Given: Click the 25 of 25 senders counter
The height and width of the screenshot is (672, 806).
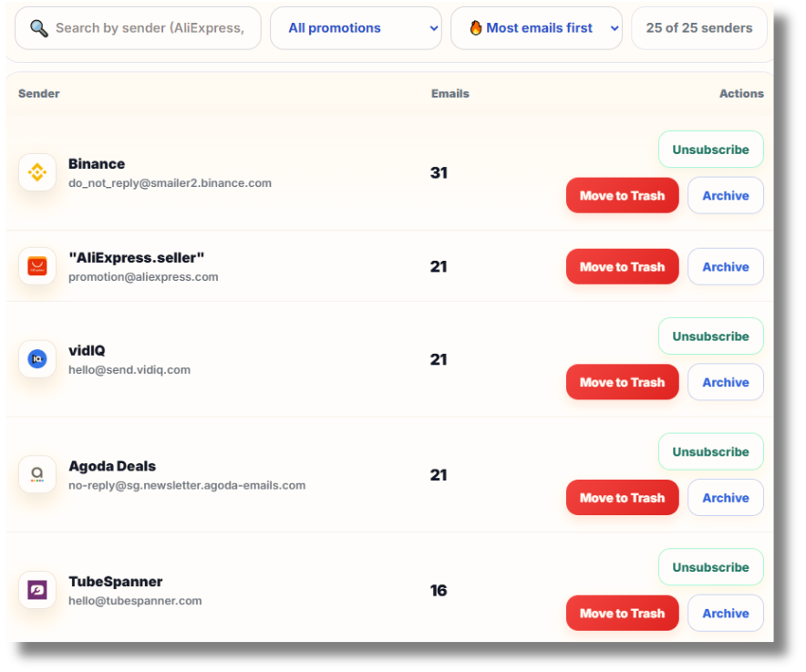Looking at the screenshot, I should (x=698, y=27).
